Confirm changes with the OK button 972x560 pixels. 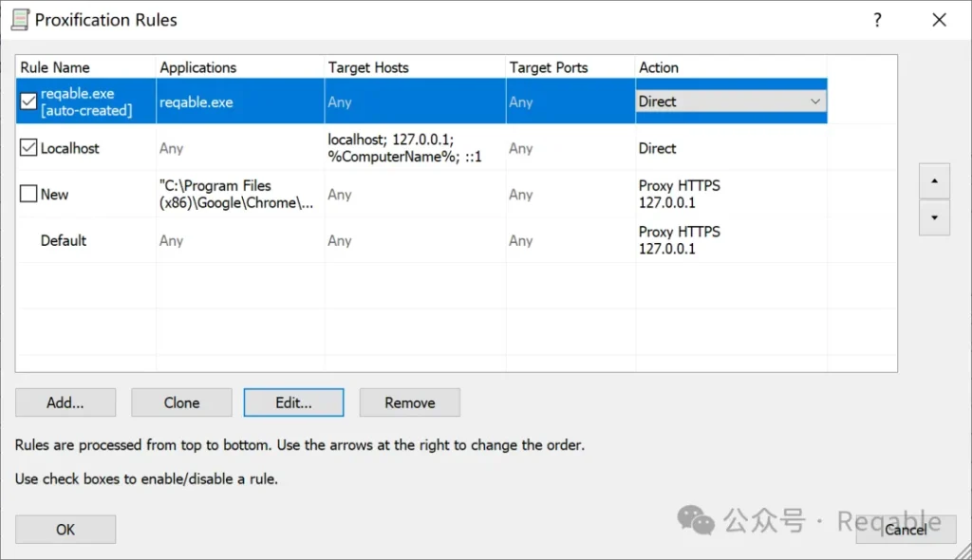pos(65,530)
